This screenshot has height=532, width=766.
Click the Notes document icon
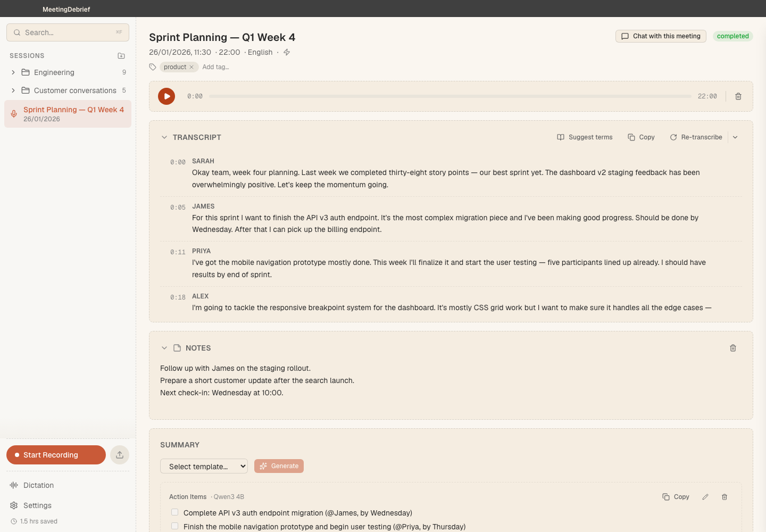[177, 348]
